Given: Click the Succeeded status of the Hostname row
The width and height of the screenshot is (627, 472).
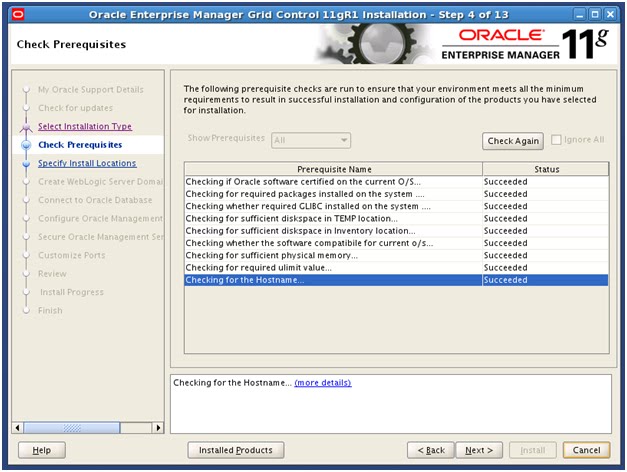Looking at the screenshot, I should [x=505, y=280].
